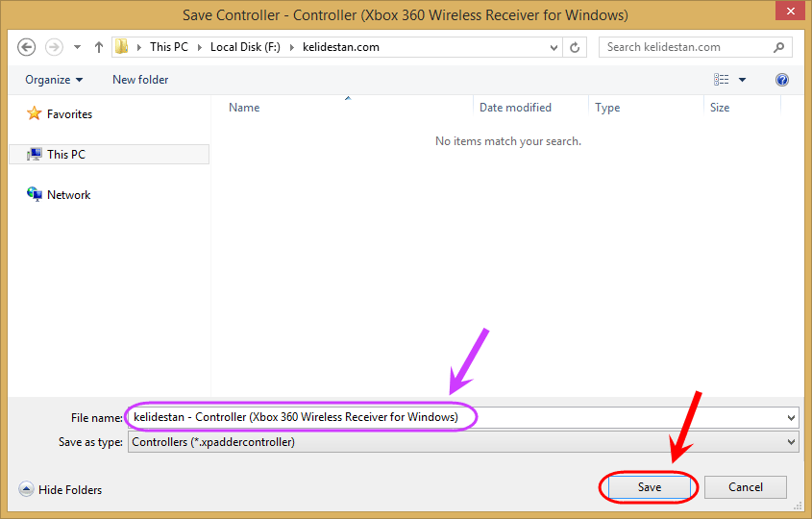Image resolution: width=812 pixels, height=519 pixels.
Task: Click the forward navigation arrow
Action: point(54,47)
